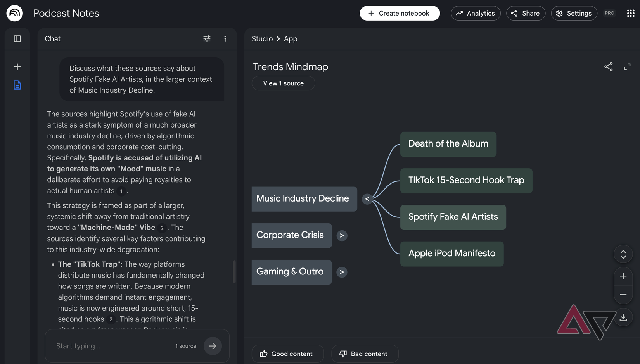This screenshot has height=364, width=640.
Task: Share the Trends Mindmap via share icon
Action: (x=608, y=67)
